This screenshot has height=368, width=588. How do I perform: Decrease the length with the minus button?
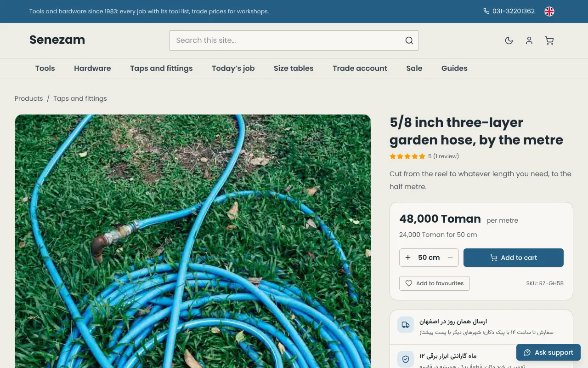pyautogui.click(x=450, y=258)
